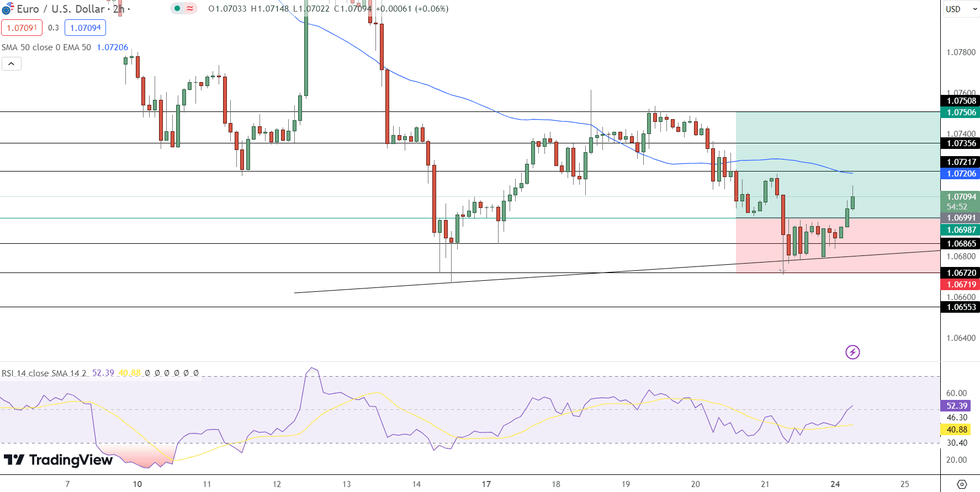The width and height of the screenshot is (980, 492).
Task: Click the red 1.06719 stop price label
Action: 961,284
